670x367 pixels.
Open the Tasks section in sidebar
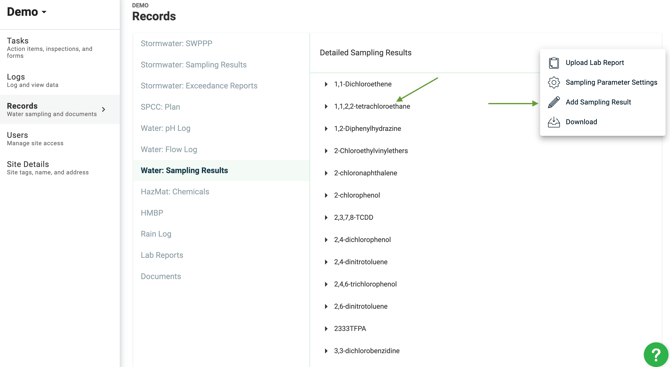point(60,47)
